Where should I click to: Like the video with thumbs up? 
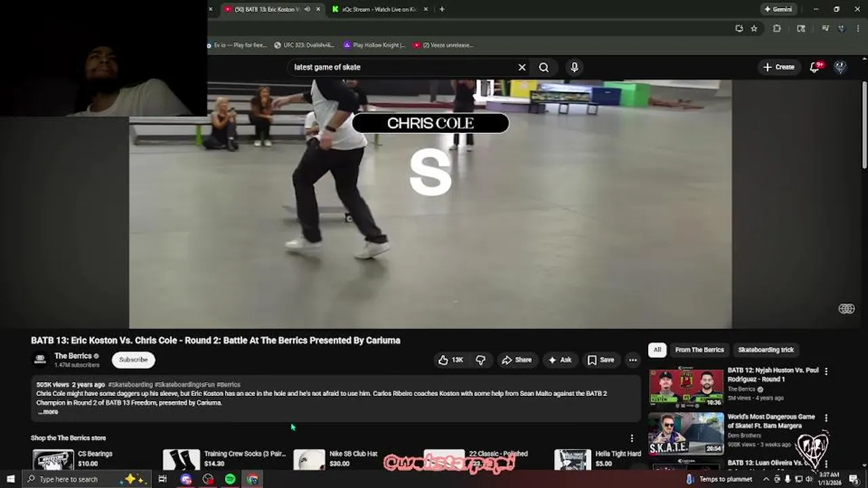coord(451,360)
